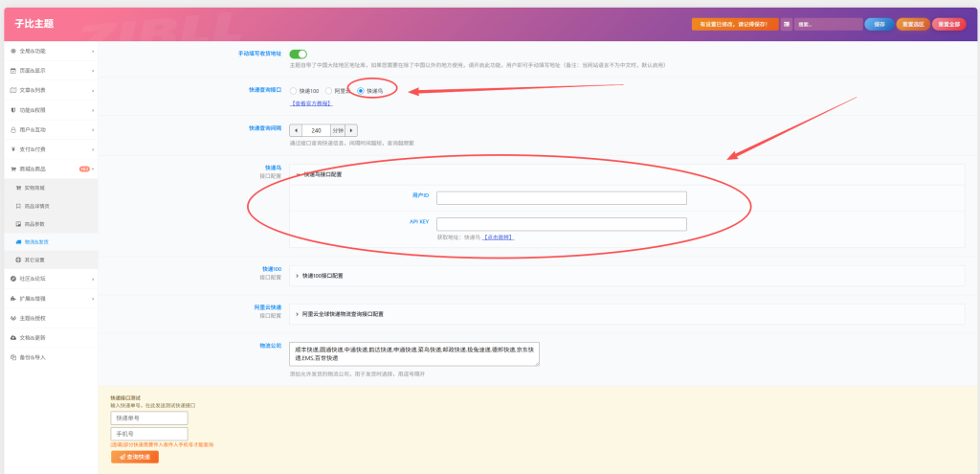Open the 商品参数 submenu item
The width and height of the screenshot is (980, 474).
tap(52, 224)
